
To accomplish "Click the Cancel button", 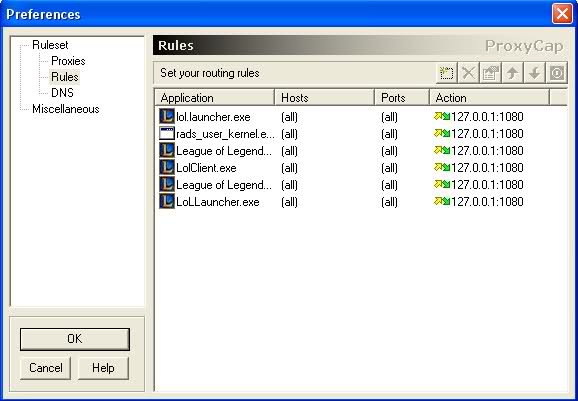I will [45, 368].
